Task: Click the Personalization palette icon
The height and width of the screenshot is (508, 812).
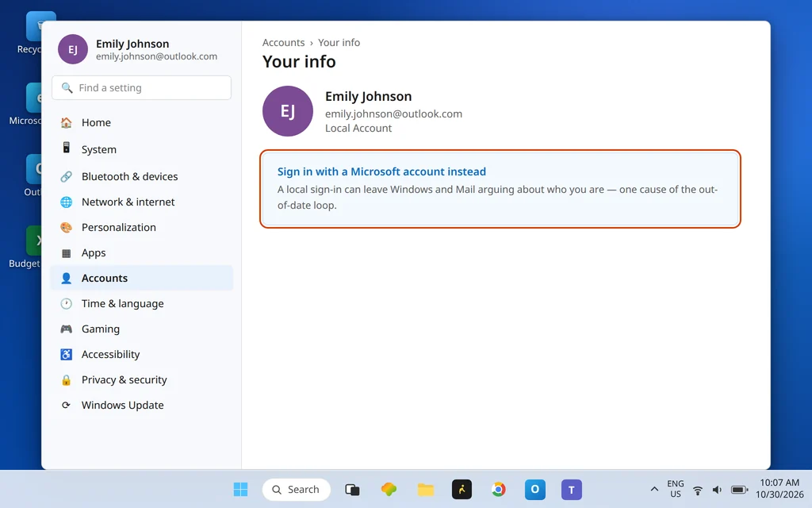Action: pos(67,228)
